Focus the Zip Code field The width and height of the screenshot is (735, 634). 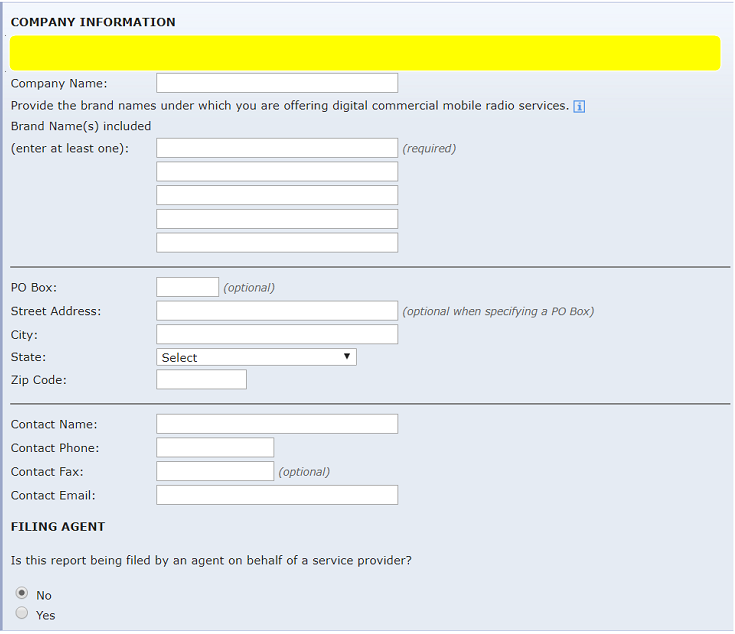click(201, 380)
